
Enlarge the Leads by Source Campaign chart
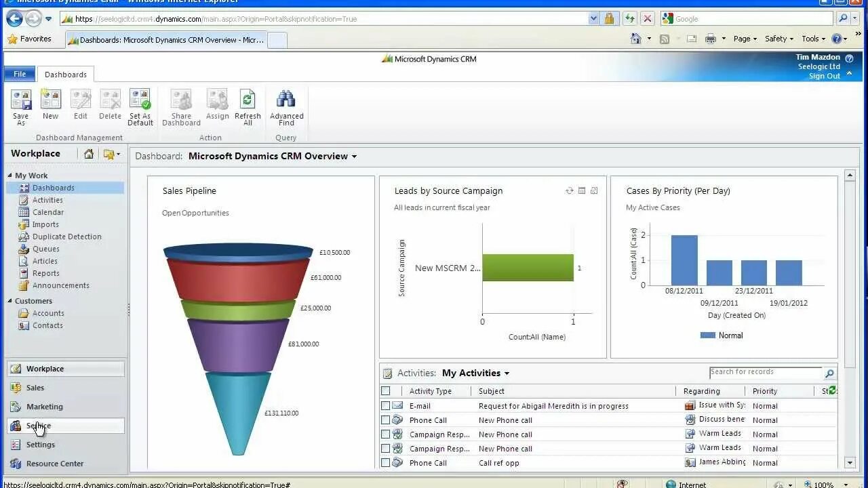[594, 191]
